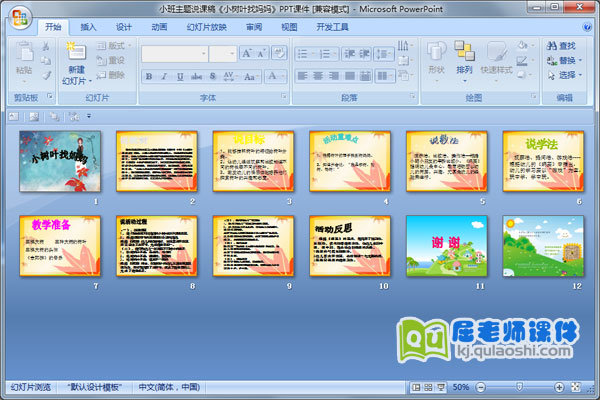Switch to normal view in status bar
This screenshot has width=600, height=400.
click(x=415, y=387)
